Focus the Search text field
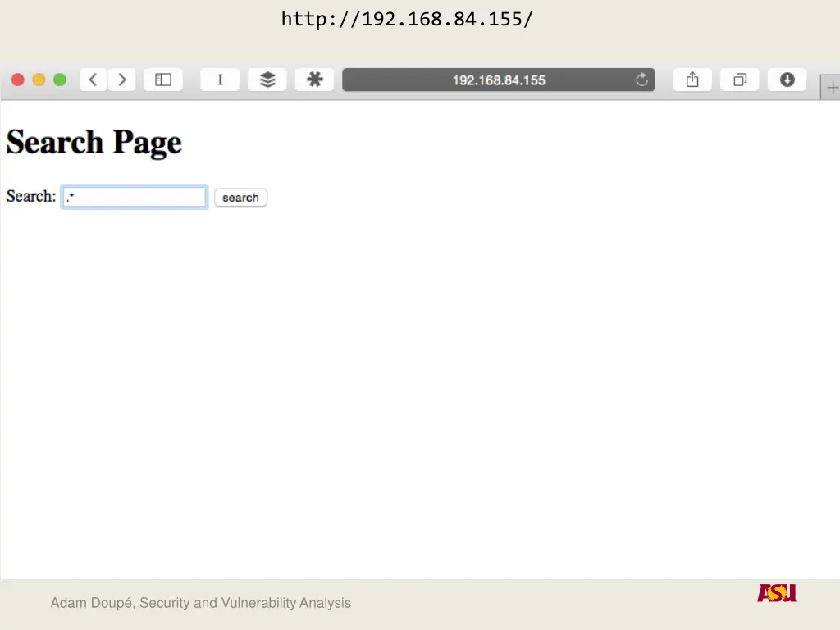840x630 pixels. (134, 197)
